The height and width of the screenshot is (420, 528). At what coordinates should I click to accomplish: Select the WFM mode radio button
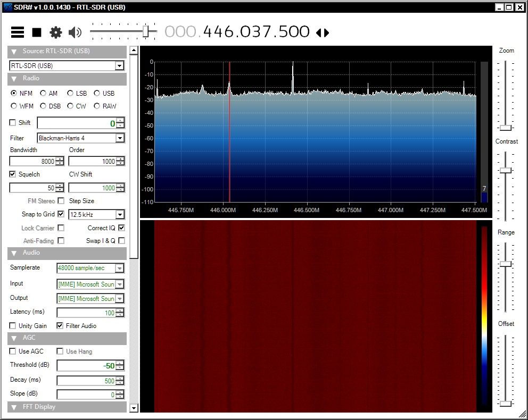click(x=14, y=106)
